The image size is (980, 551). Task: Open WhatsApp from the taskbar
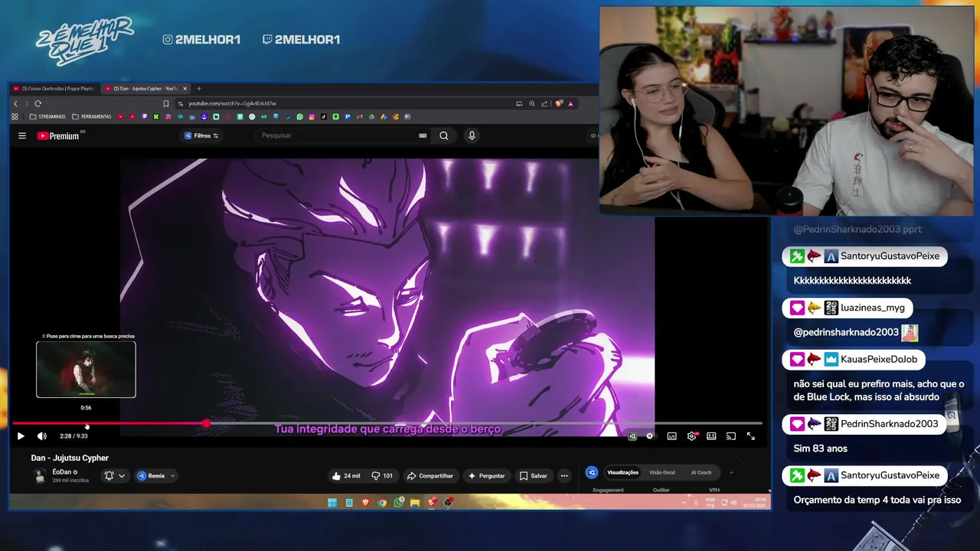(399, 503)
